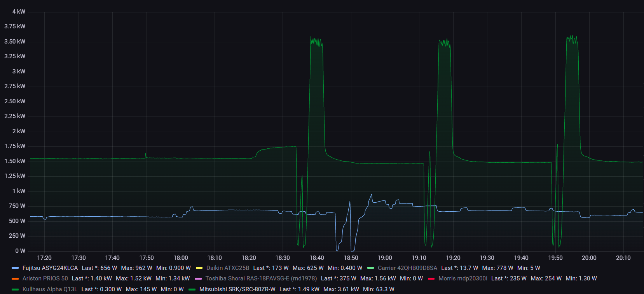Click Toshiba 'Last *: 375 W' value
Viewport: 644px width, 294px height.
point(339,278)
